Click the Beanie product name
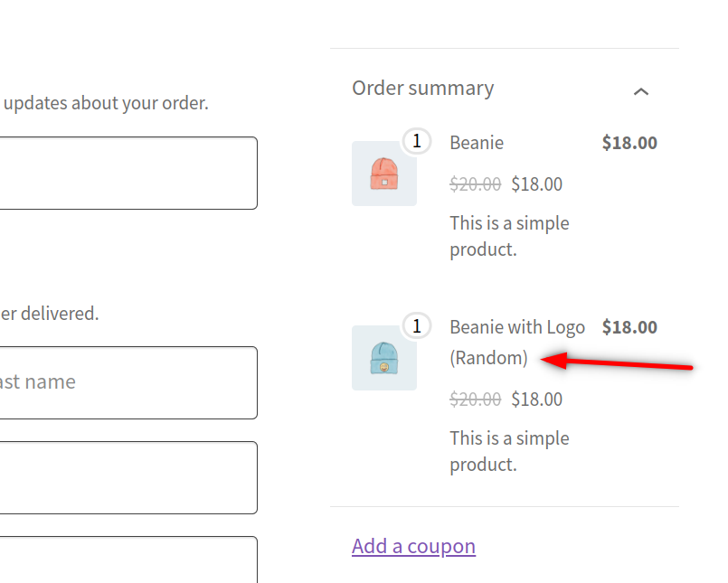This screenshot has height=583, width=728. [477, 143]
